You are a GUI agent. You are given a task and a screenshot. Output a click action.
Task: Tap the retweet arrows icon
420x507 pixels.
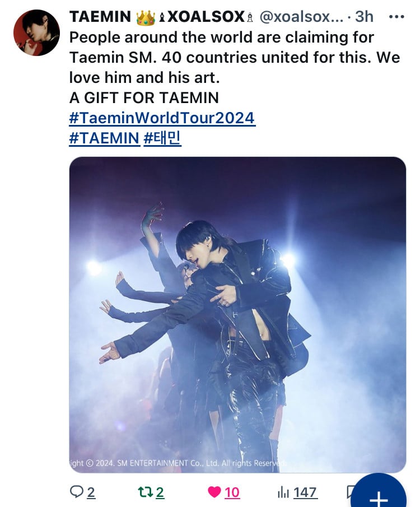pyautogui.click(x=145, y=492)
